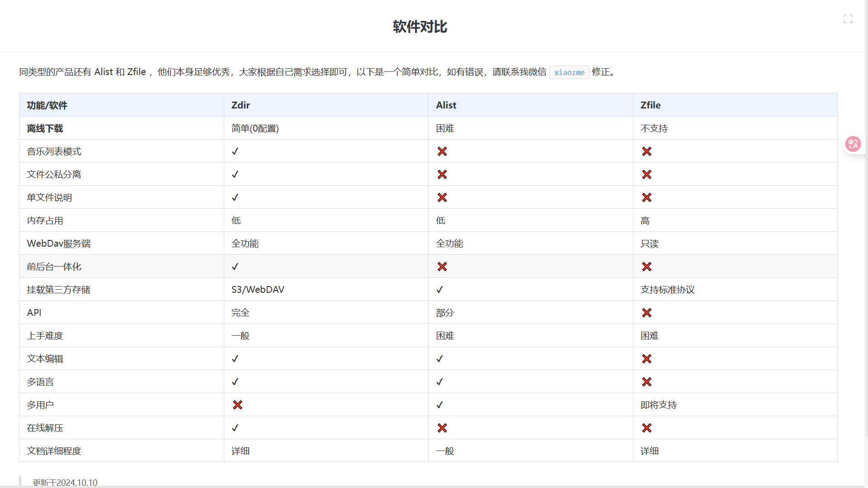Viewport: 868px width, 488px height.
Task: Click Zdir checkmark in 前后台一体化 row
Action: click(235, 267)
